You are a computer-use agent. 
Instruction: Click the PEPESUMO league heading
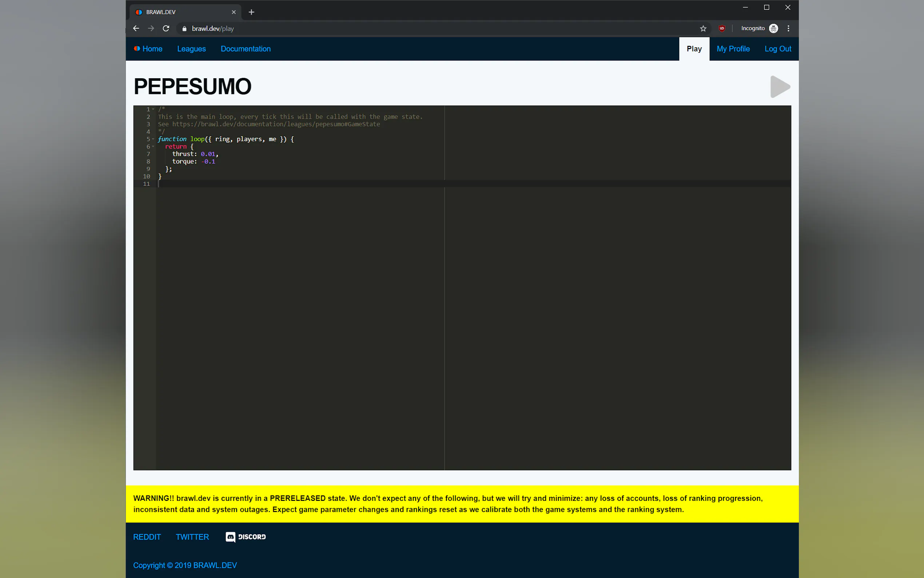[192, 86]
